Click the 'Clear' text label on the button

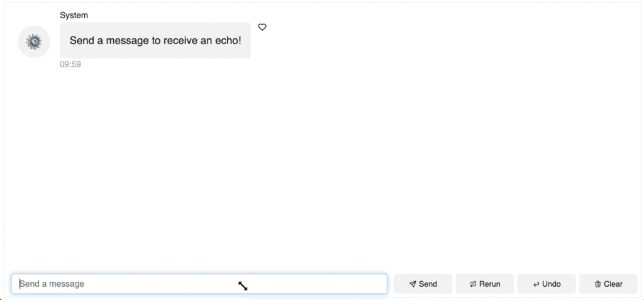[x=613, y=284]
